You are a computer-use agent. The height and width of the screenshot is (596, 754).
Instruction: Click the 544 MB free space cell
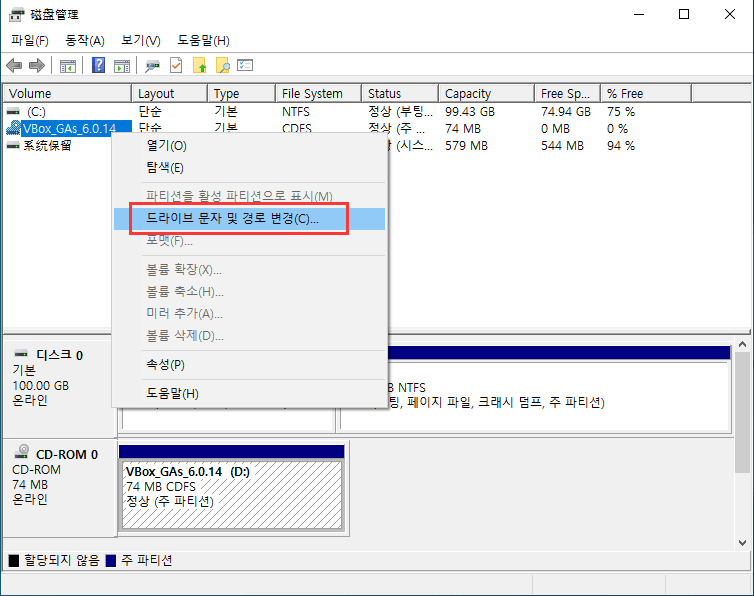coord(562,146)
